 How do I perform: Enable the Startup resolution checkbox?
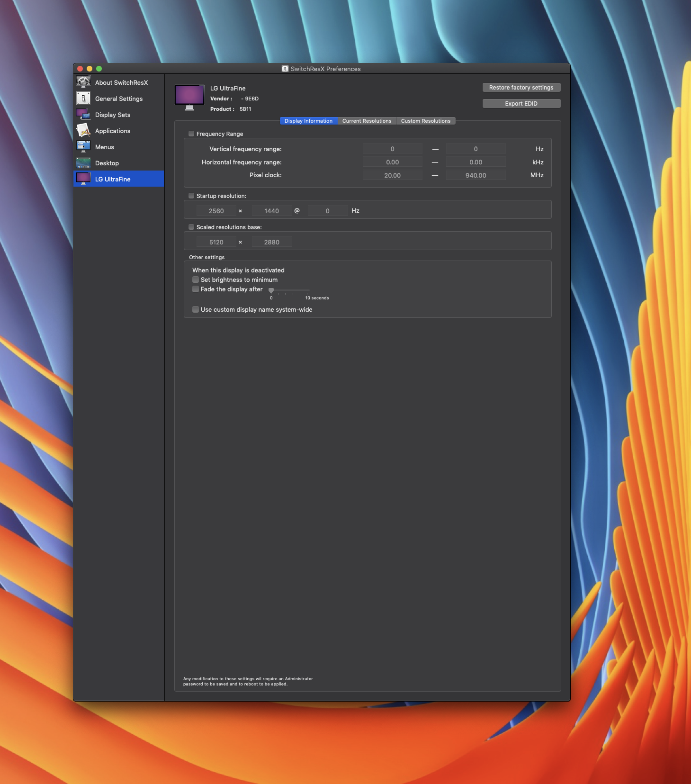point(191,196)
